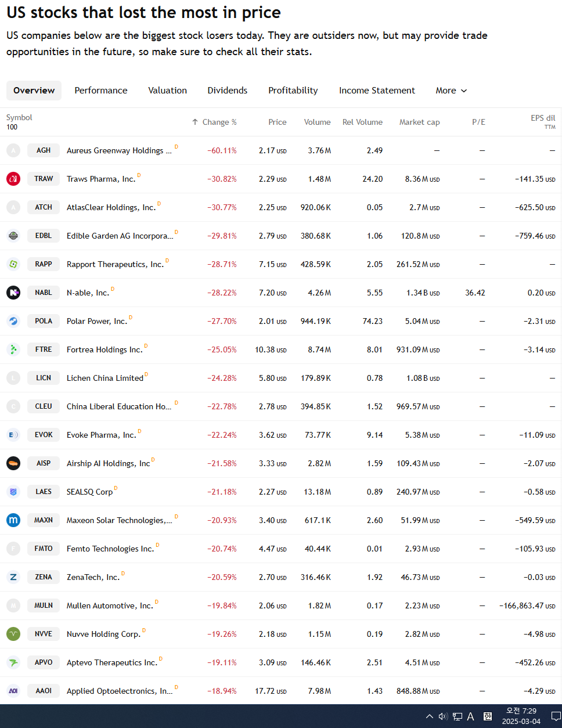
Task: Open the TRAW ticker badge
Action: 44,179
